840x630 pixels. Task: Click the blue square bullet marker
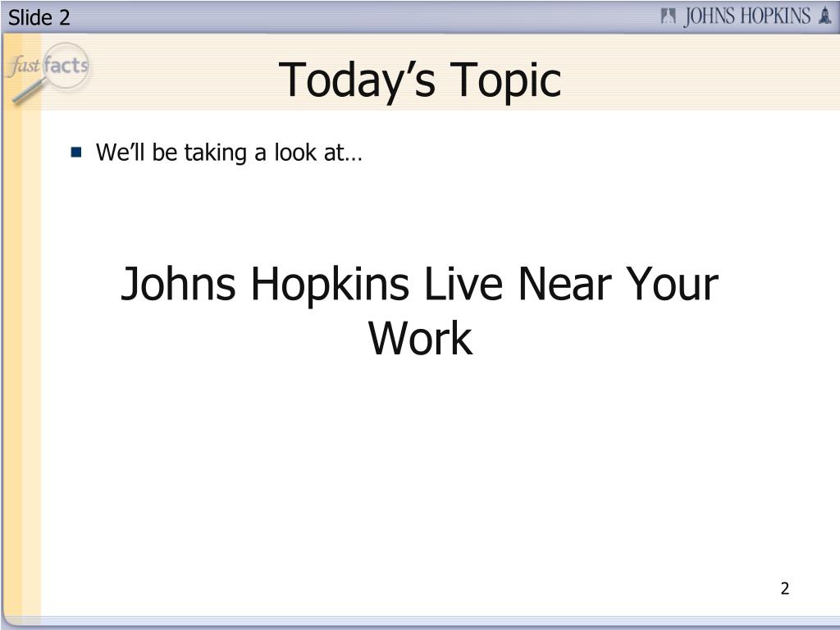point(76,152)
